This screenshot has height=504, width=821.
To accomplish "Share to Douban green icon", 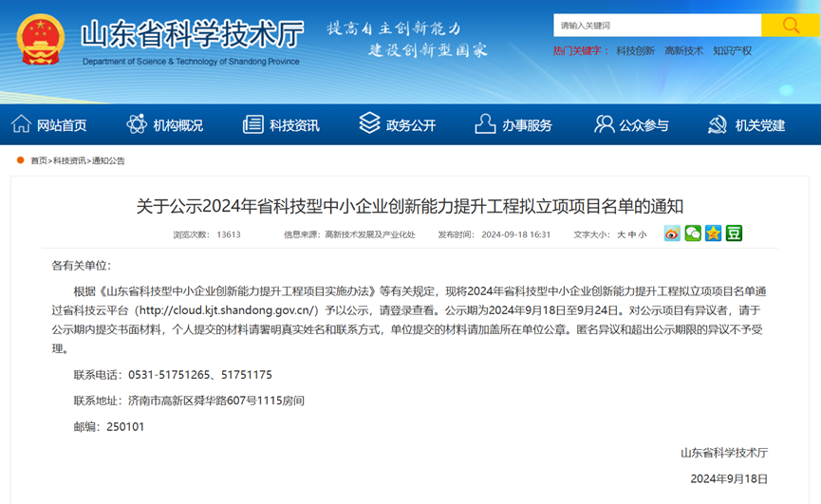I will tap(734, 233).
